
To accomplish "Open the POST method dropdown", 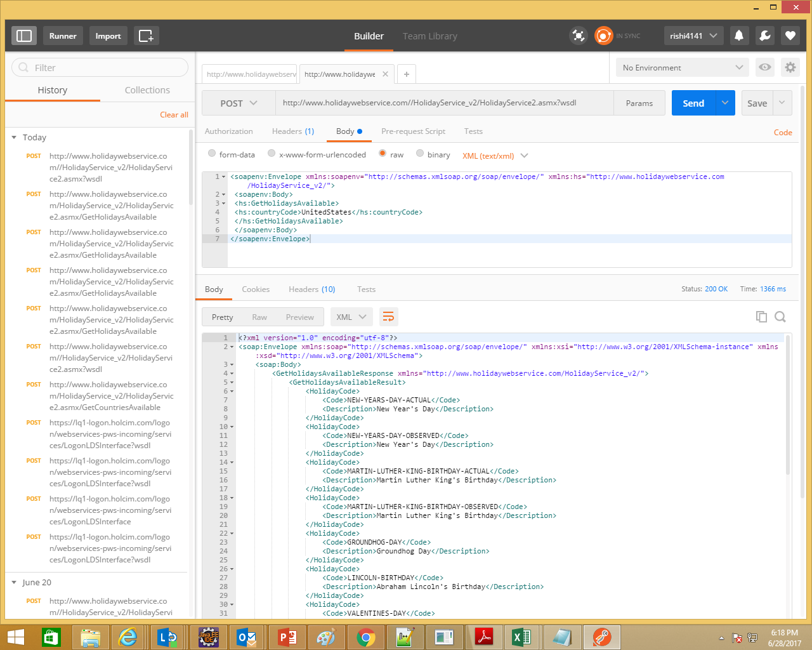I will [x=239, y=103].
